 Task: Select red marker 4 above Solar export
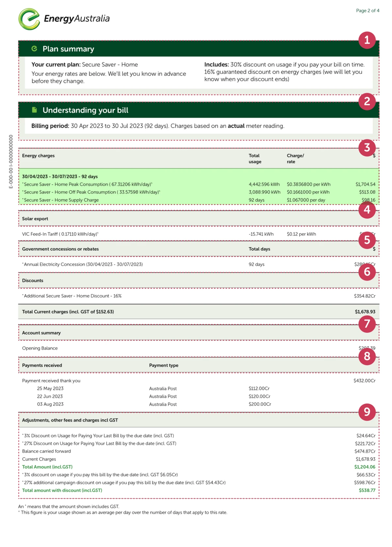point(367,210)
